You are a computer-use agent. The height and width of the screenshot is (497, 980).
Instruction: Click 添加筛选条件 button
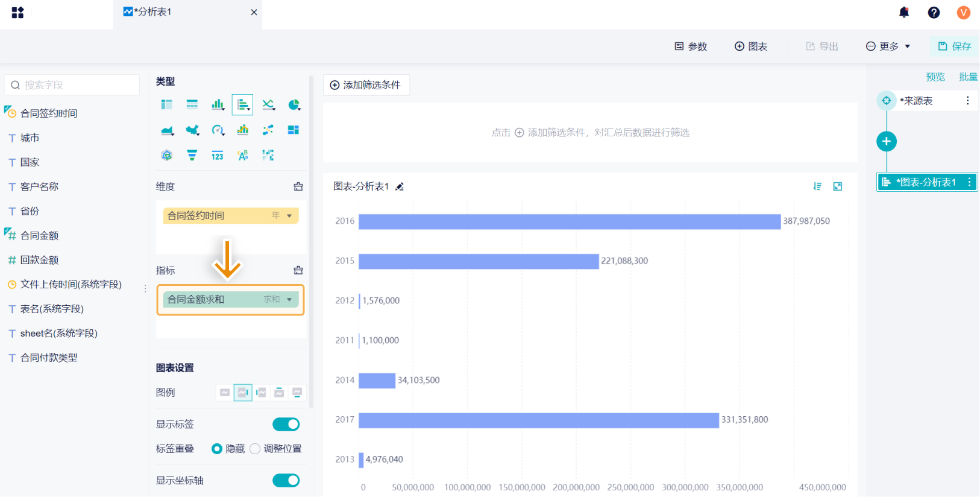tap(366, 85)
